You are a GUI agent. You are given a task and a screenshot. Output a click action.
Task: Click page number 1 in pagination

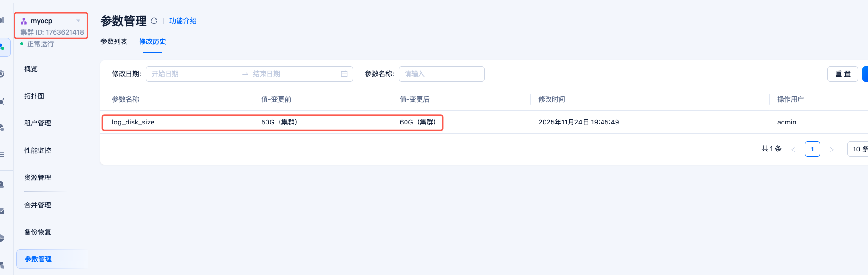pos(812,149)
